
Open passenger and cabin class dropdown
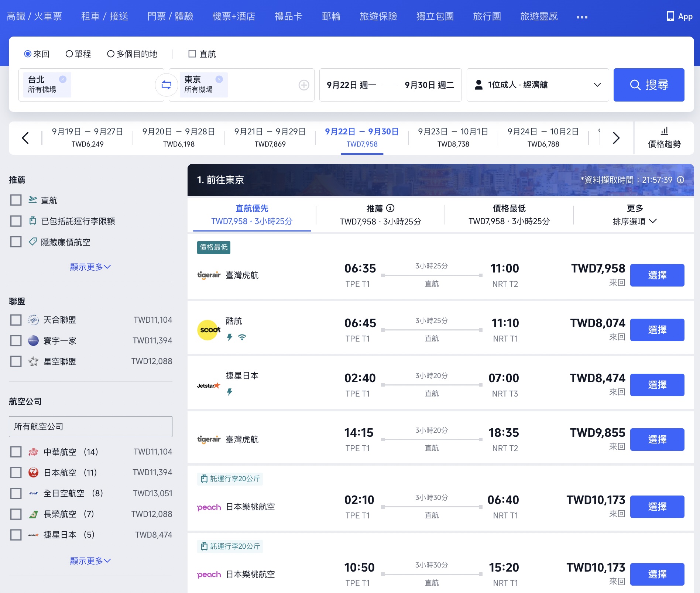538,85
